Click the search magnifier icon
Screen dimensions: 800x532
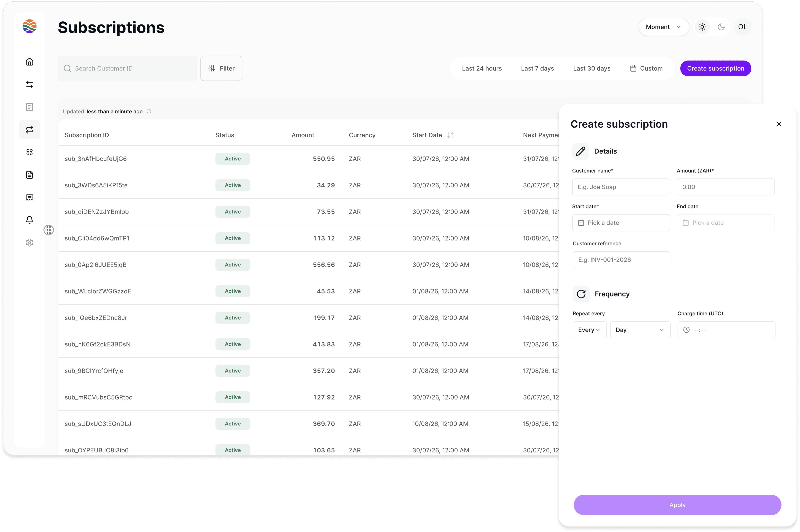pyautogui.click(x=67, y=69)
